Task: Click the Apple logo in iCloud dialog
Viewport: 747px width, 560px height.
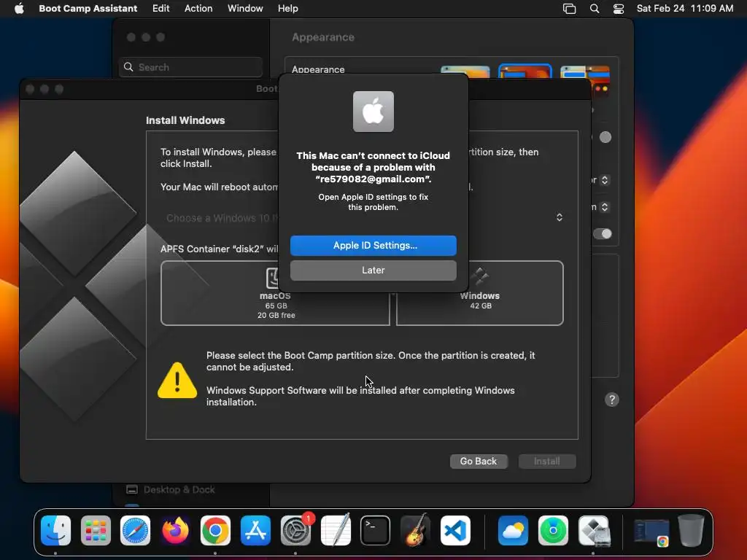Action: (373, 112)
